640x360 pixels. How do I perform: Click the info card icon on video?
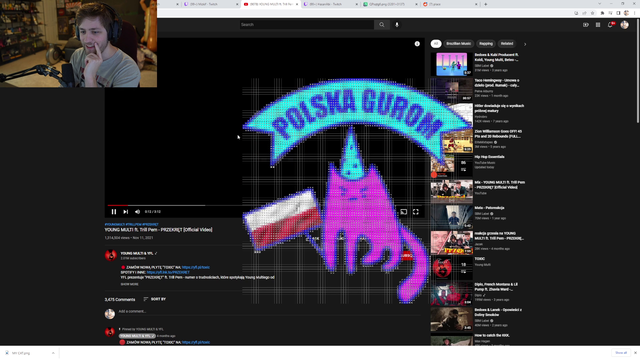point(417,44)
